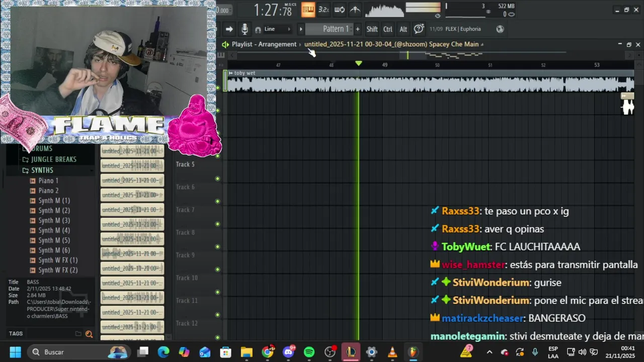Viewport: 644px width, 362px height.
Task: Select Piano 2 in browser
Action: [x=48, y=191]
